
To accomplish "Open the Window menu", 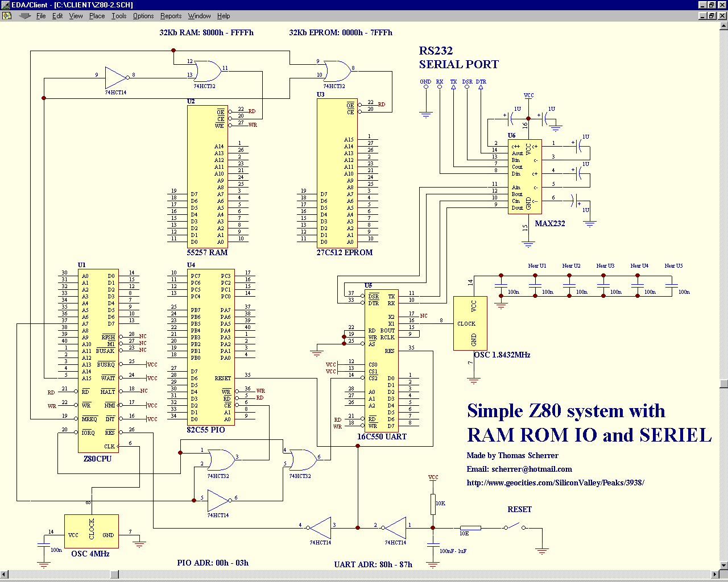I will pos(199,16).
